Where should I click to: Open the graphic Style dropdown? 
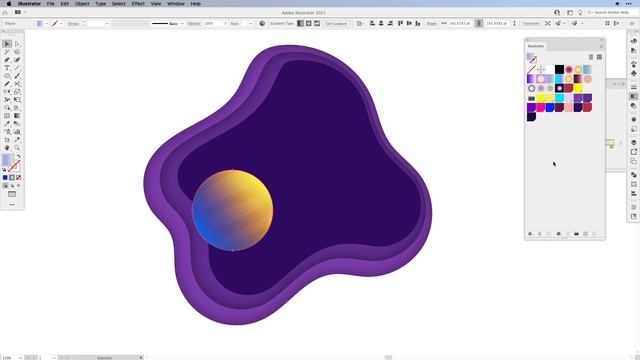(x=251, y=24)
